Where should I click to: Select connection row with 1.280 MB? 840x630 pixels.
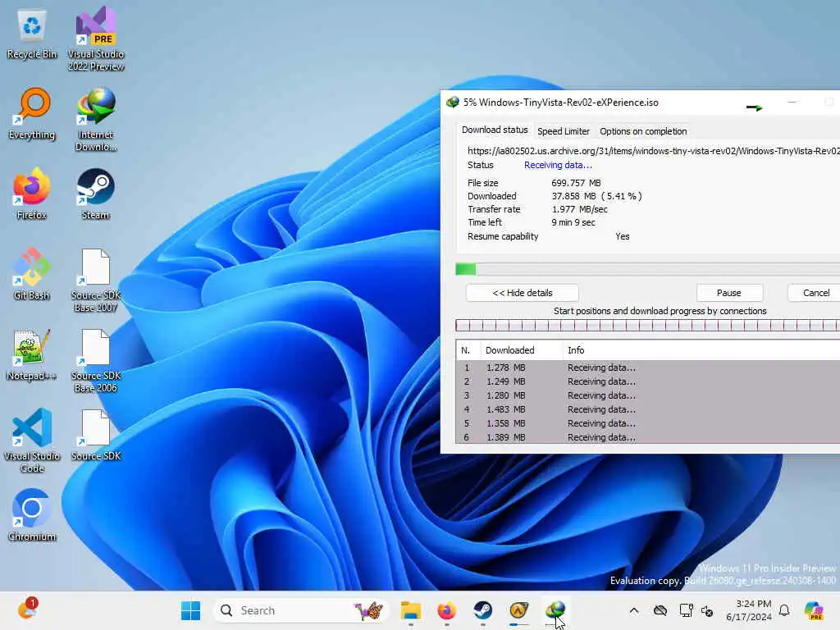point(648,395)
